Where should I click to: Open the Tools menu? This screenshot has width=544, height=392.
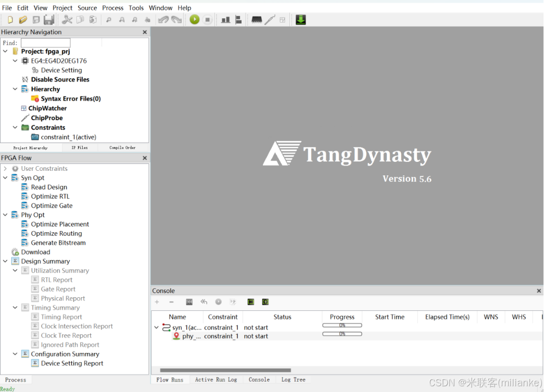[x=136, y=8]
